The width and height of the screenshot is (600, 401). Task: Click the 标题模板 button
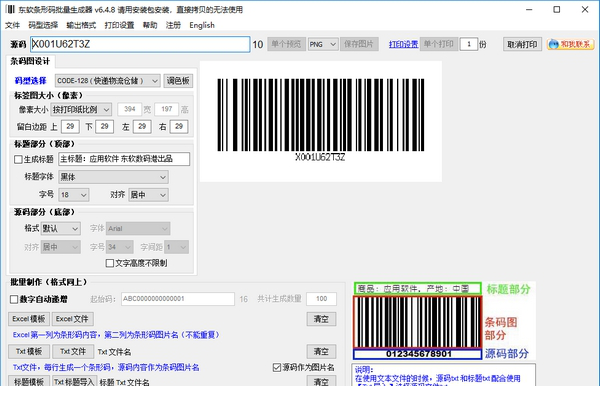point(29,381)
